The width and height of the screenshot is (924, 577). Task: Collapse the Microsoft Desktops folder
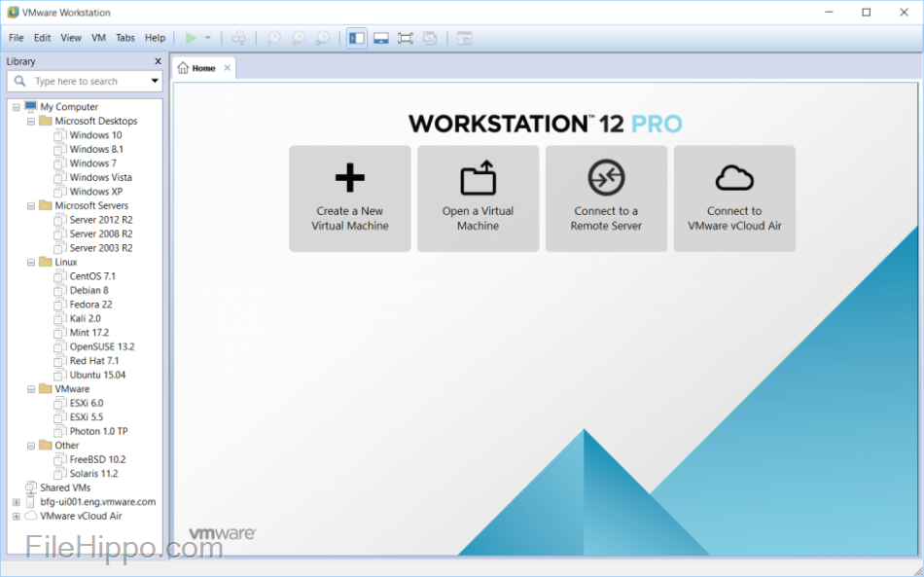[x=31, y=122]
